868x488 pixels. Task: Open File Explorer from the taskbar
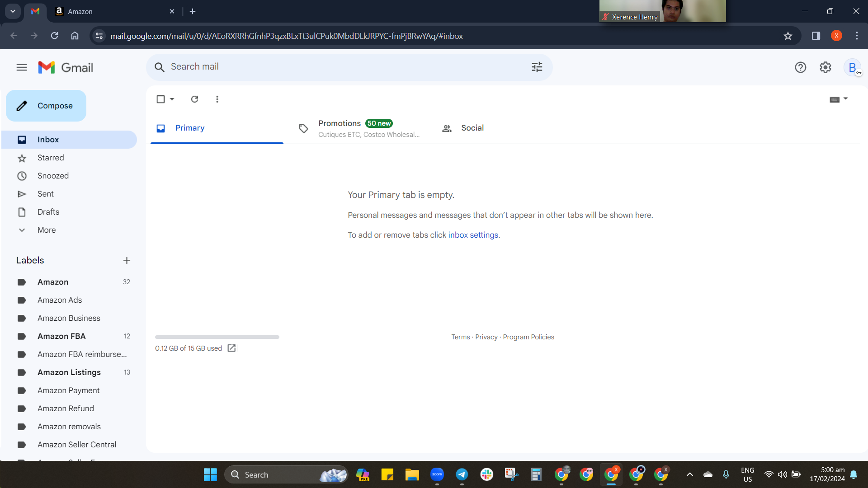(x=412, y=474)
